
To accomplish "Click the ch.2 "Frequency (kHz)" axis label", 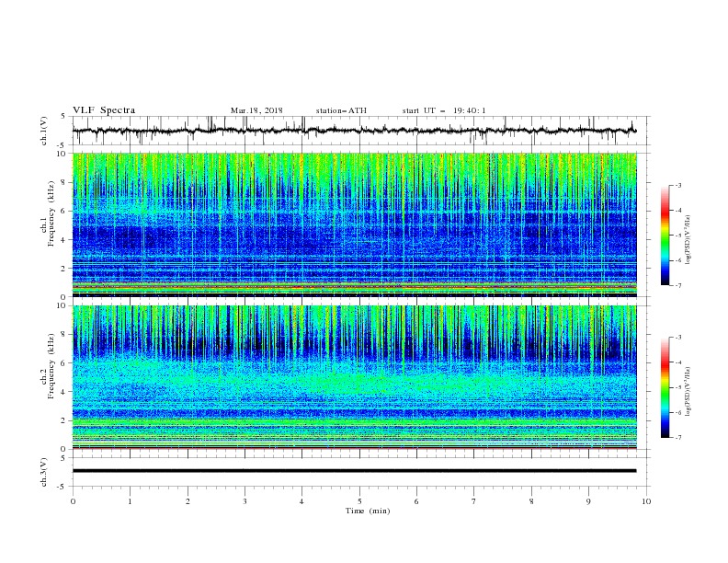I will (51, 366).
